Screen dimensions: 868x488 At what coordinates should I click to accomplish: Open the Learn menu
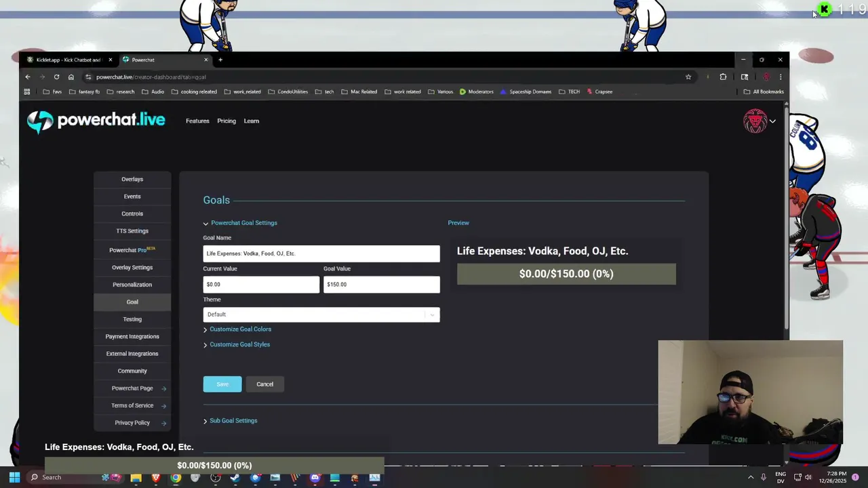(252, 121)
